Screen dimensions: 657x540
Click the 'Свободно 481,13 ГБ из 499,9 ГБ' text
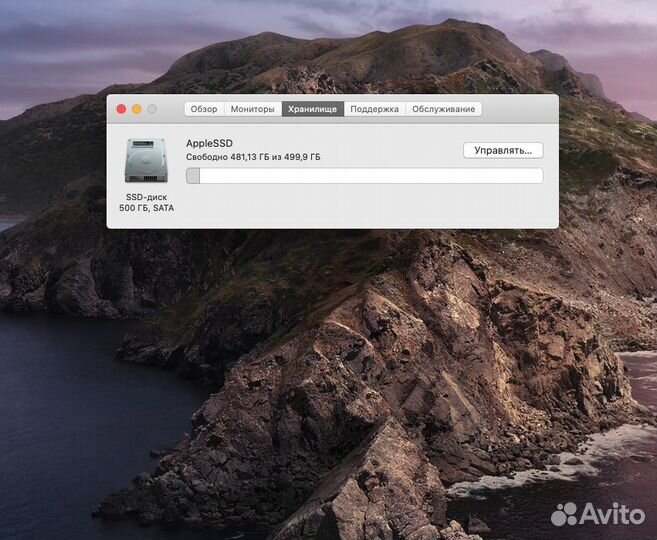point(253,157)
